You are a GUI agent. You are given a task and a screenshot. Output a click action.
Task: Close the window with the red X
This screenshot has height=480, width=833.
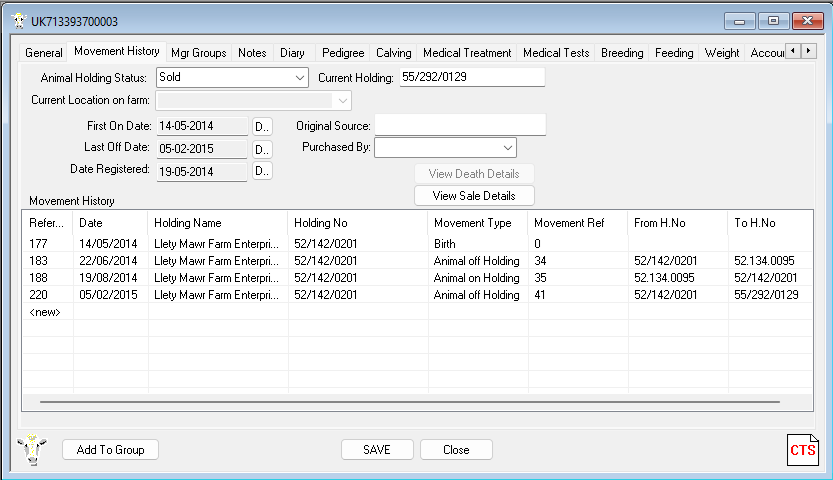pyautogui.click(x=808, y=21)
